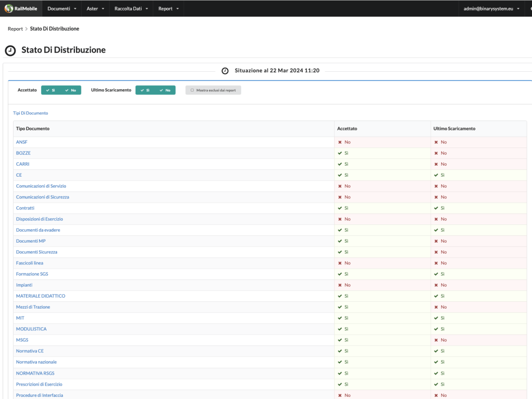Open the Impianti document type
532x399 pixels.
click(x=24, y=285)
